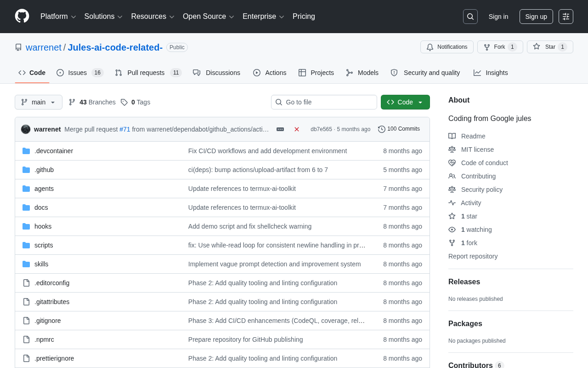Open the .gitignore file
Image resolution: width=588 pixels, height=368 pixels.
click(48, 321)
